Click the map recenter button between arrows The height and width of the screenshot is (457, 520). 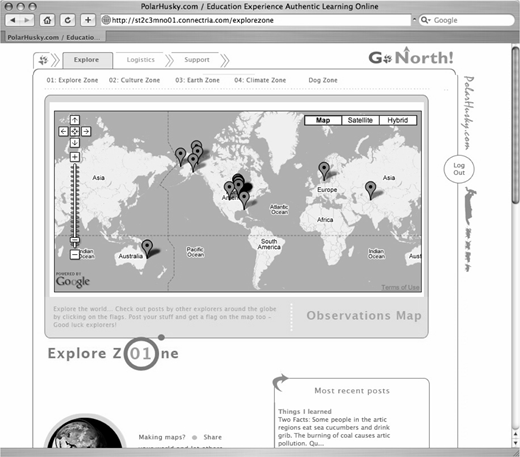75,131
